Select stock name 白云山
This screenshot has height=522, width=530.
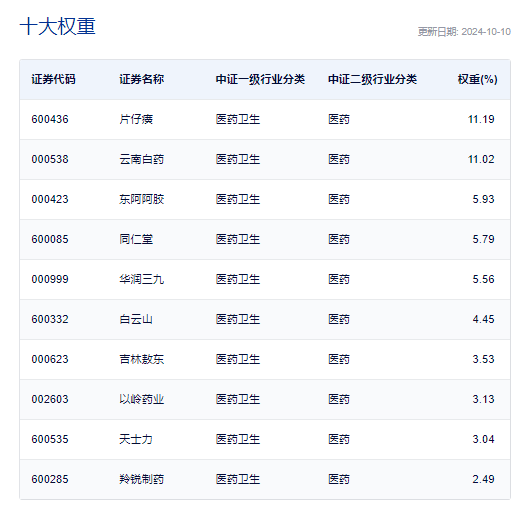point(136,319)
